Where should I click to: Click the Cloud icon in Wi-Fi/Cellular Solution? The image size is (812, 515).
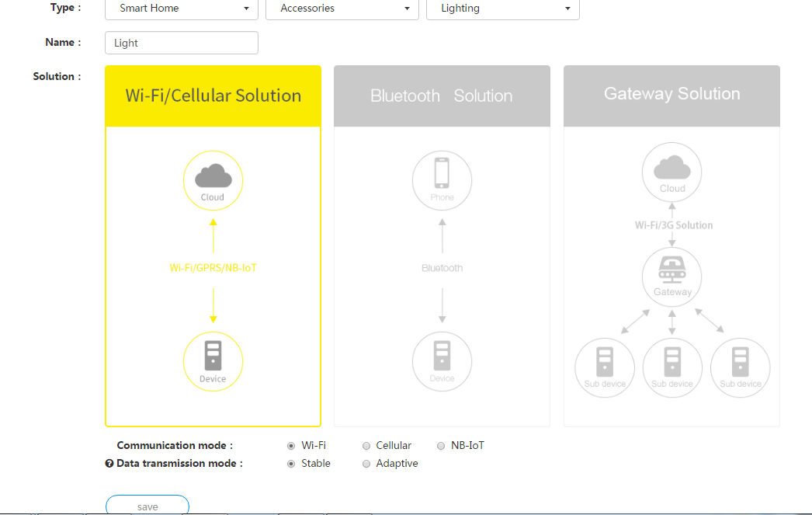[213, 180]
